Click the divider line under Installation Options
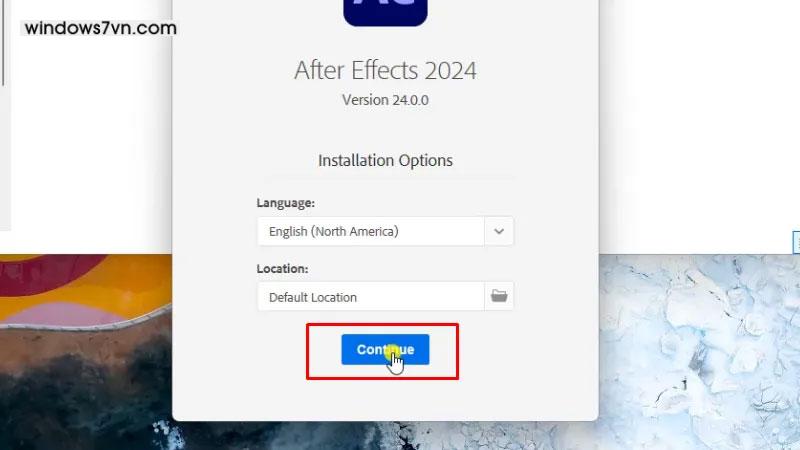 tap(385, 178)
